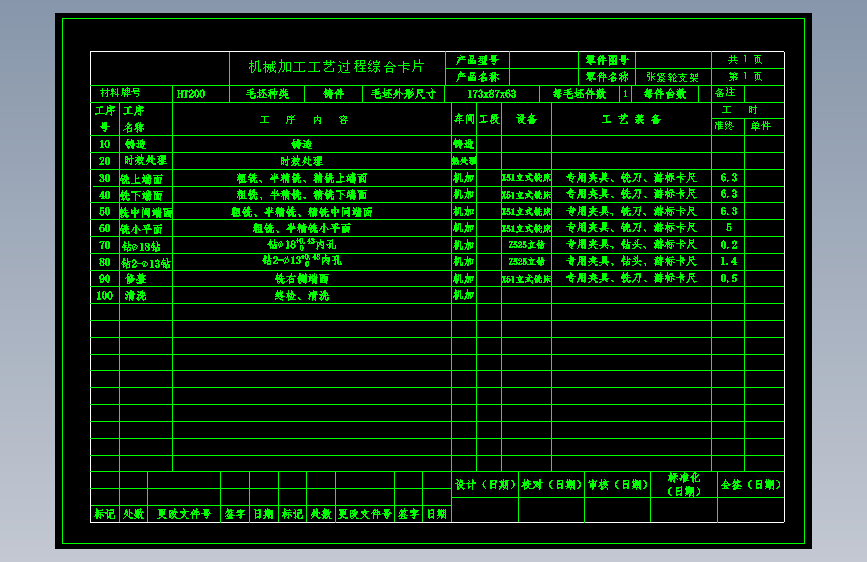This screenshot has height=562, width=867.
Task: Select the "产品型号" header cell
Action: coord(477,60)
